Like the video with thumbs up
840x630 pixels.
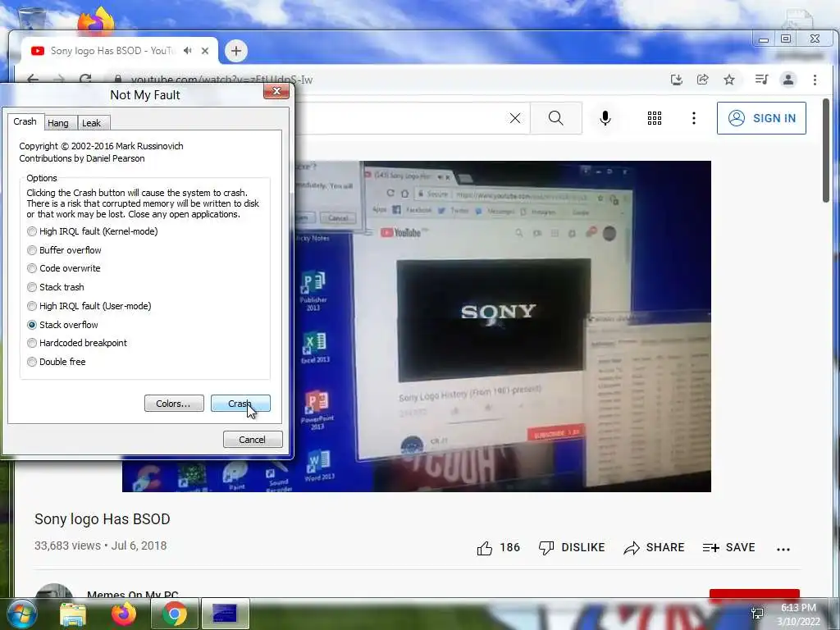(x=498, y=547)
